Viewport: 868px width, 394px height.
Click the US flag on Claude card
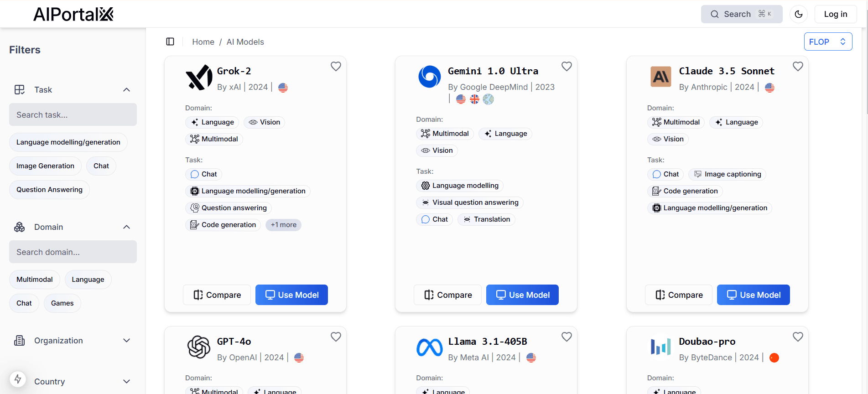769,88
